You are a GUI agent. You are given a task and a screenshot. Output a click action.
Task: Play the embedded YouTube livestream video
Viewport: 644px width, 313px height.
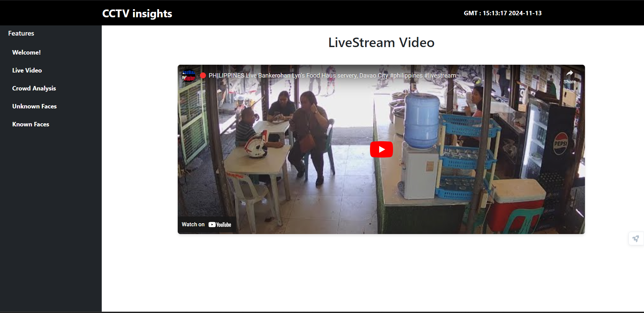[x=381, y=149]
